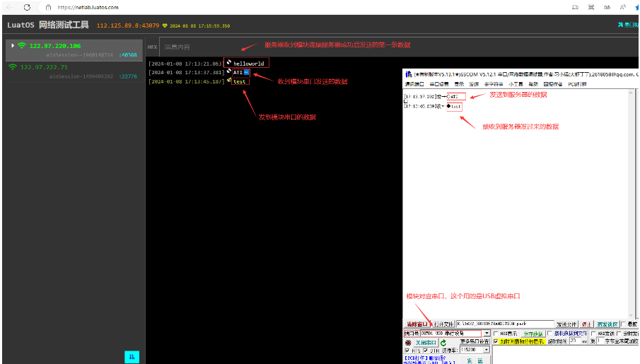
Task: Click the SSCOM window app icon
Action: [x=408, y=74]
